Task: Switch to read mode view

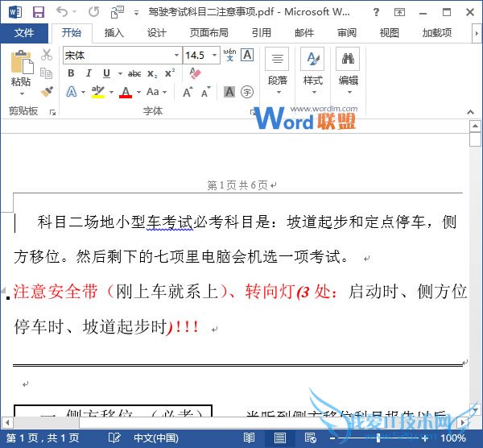Action: click(249, 438)
